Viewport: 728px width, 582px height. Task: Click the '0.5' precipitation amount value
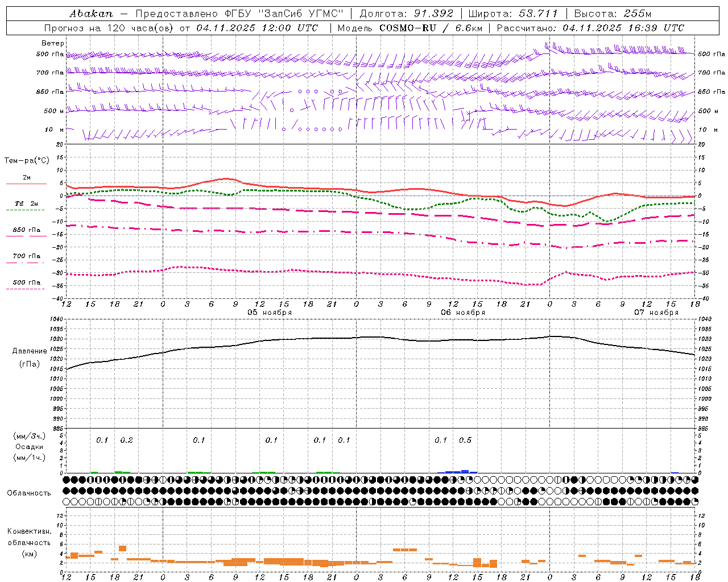(465, 440)
